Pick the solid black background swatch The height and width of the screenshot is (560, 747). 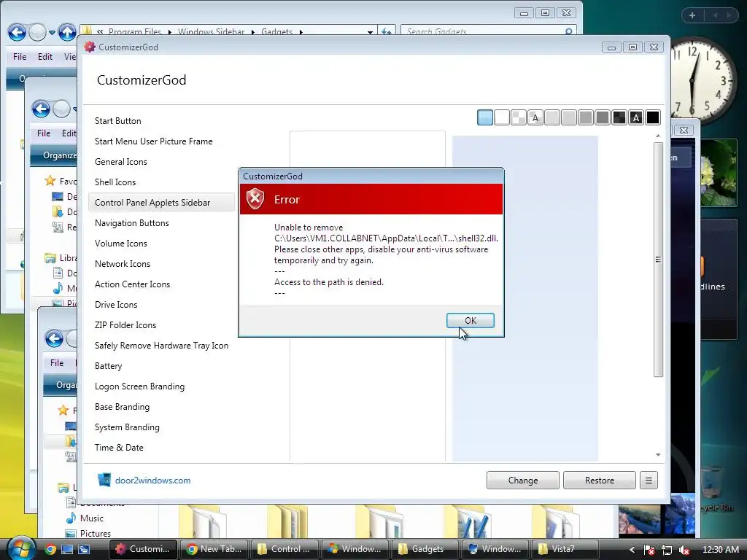[653, 117]
